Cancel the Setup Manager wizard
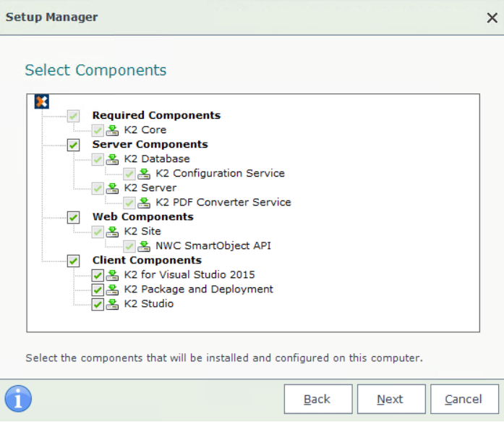 coord(464,399)
